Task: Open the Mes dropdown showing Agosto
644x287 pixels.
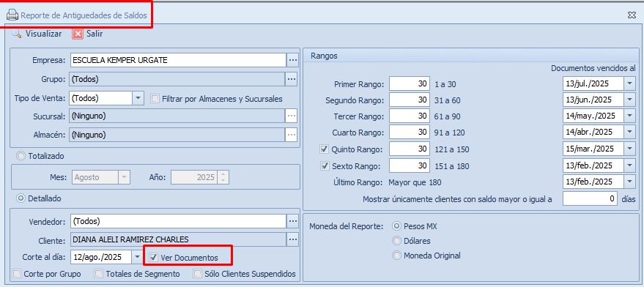Action: pyautogui.click(x=124, y=177)
